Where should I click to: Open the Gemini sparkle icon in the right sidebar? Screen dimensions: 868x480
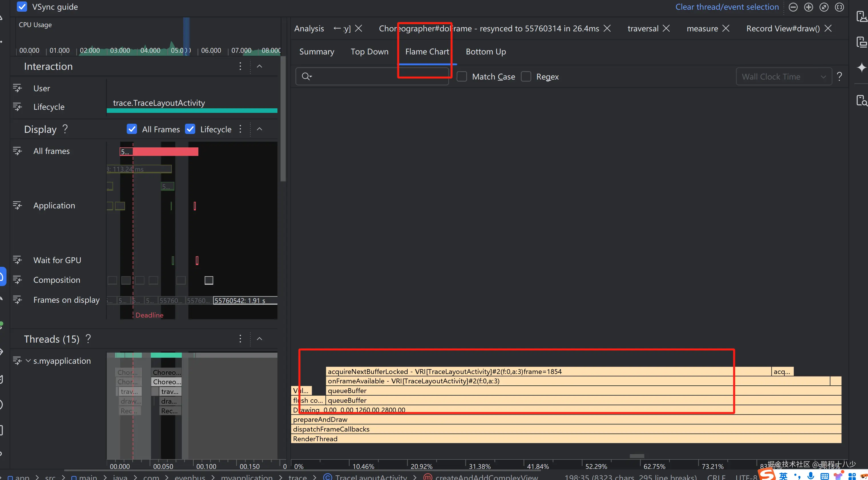tap(862, 67)
